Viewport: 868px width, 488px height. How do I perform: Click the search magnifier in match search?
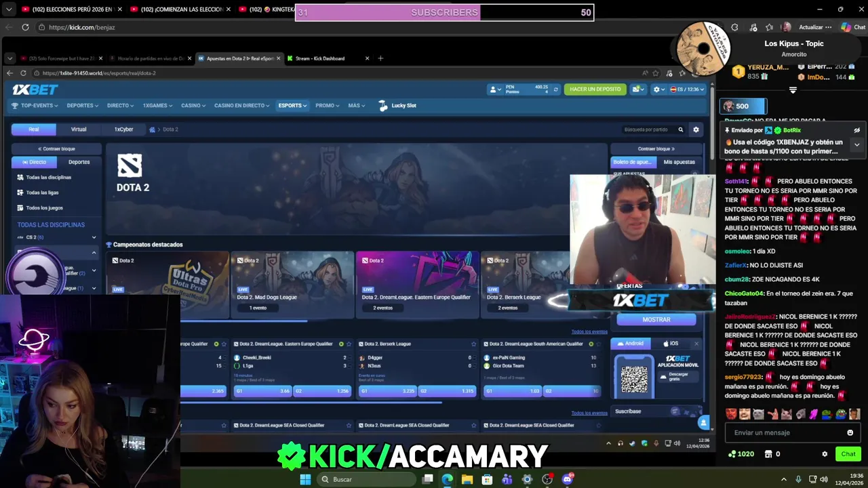click(681, 129)
